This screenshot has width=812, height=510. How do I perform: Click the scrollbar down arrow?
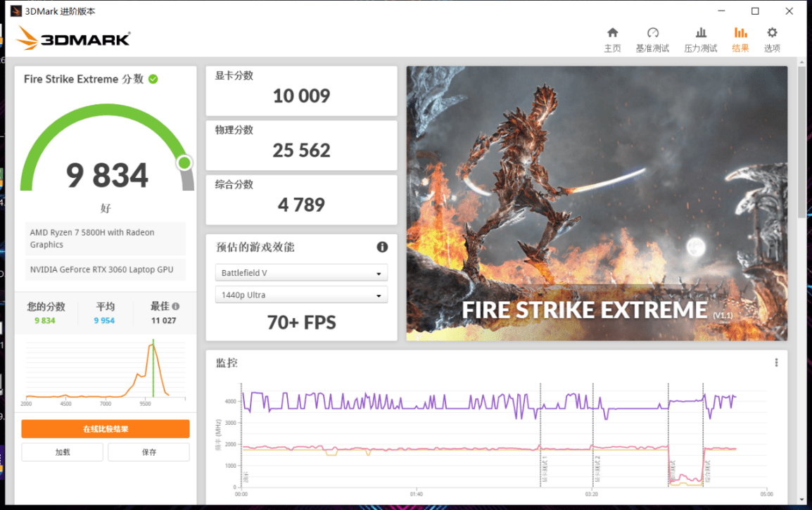[801, 499]
